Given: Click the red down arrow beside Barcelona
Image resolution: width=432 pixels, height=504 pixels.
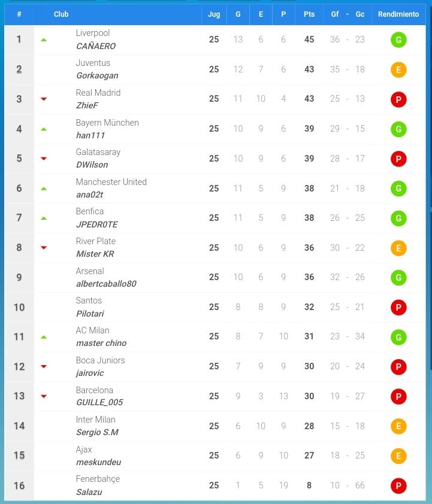Looking at the screenshot, I should (44, 396).
